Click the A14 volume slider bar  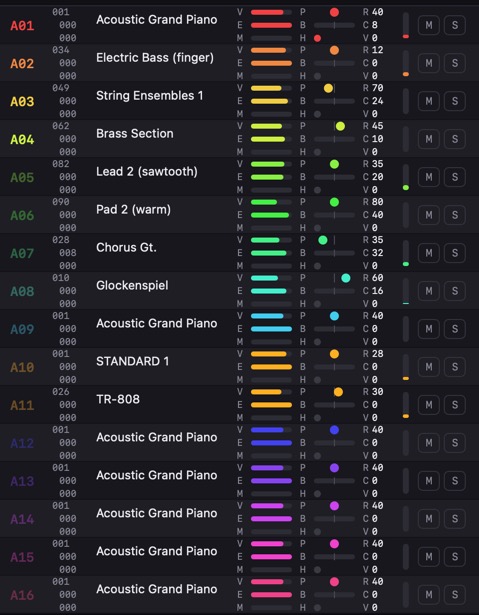click(x=271, y=506)
